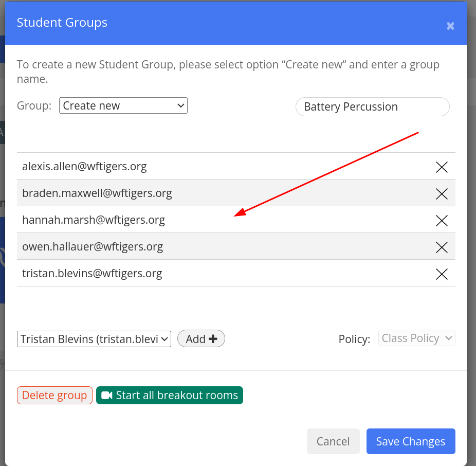This screenshot has width=476, height=466.
Task: Remove owen.hallauer@wftigers.org from the group
Action: (x=442, y=247)
